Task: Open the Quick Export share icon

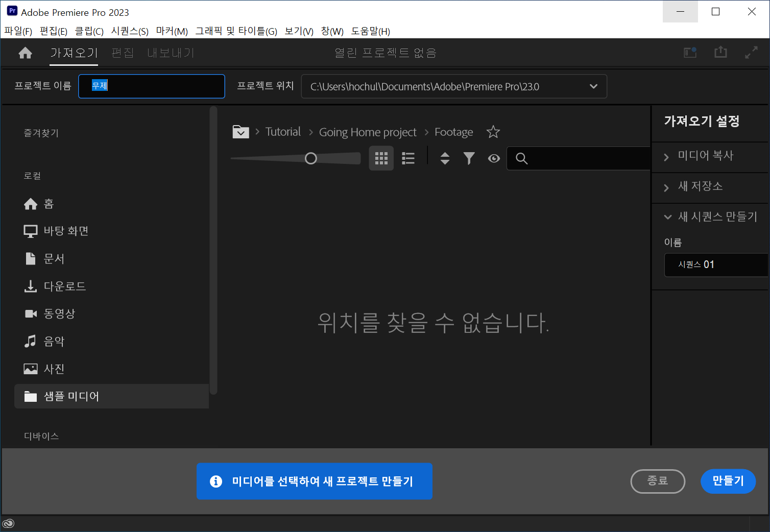Action: 720,52
